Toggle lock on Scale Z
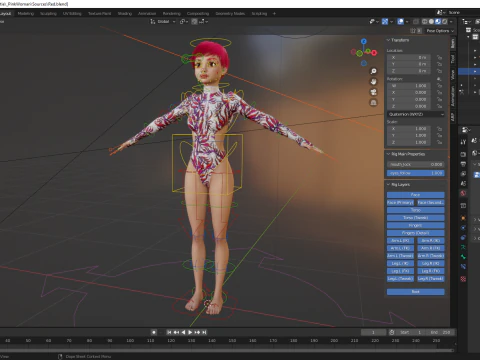 pos(439,142)
